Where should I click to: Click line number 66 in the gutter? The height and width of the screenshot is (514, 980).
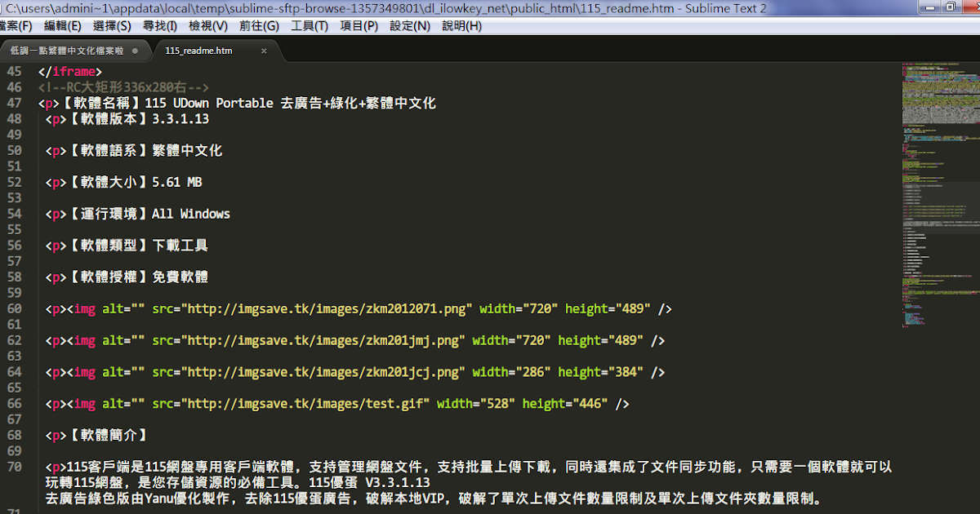pyautogui.click(x=14, y=403)
